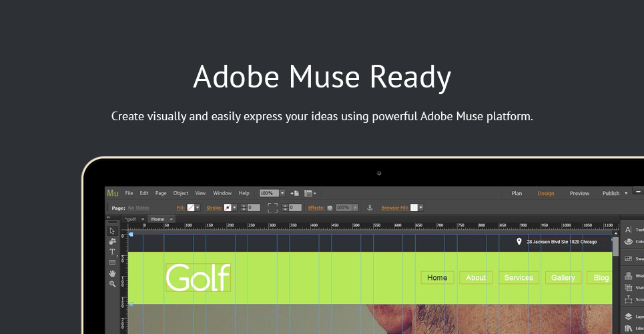Viewport: 644px width, 334px height.
Task: Open the Browser Fill dropdown arrow
Action: click(420, 208)
